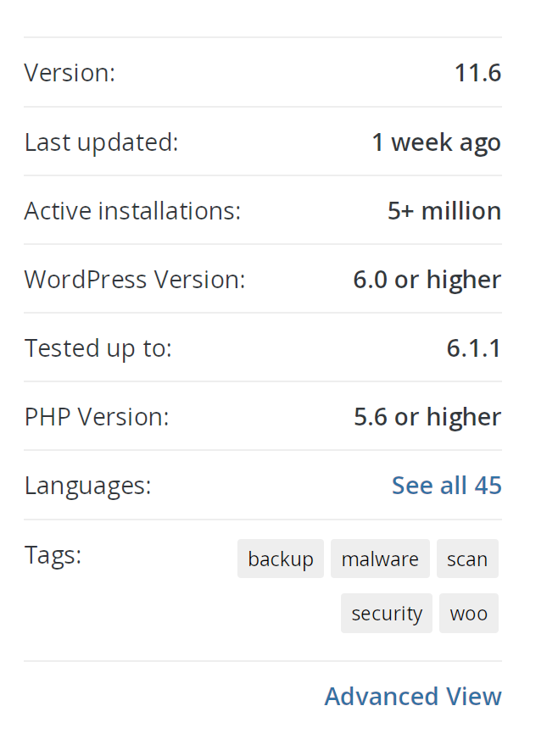Select the 6.1.1 version text

(x=473, y=347)
